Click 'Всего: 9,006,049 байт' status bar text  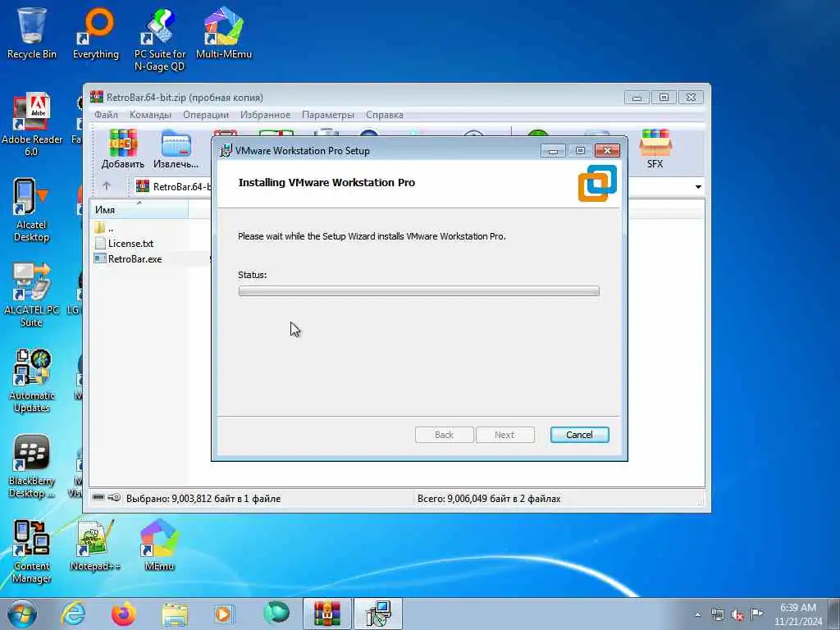point(489,499)
